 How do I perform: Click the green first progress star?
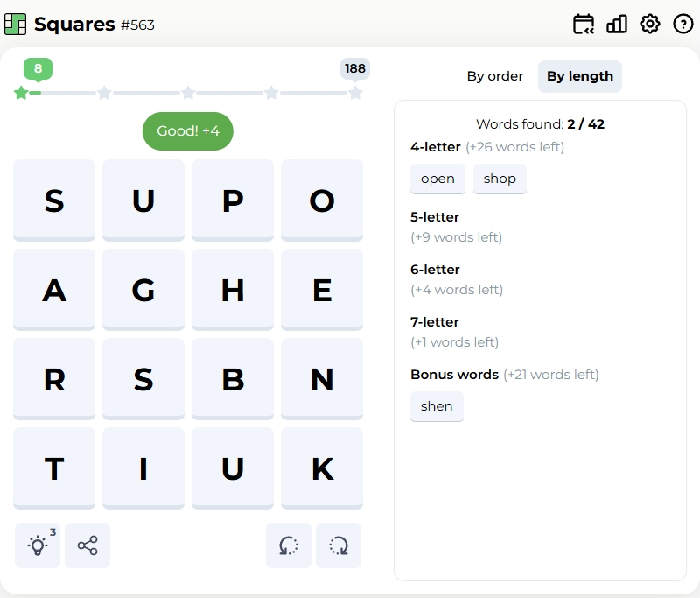tap(21, 93)
